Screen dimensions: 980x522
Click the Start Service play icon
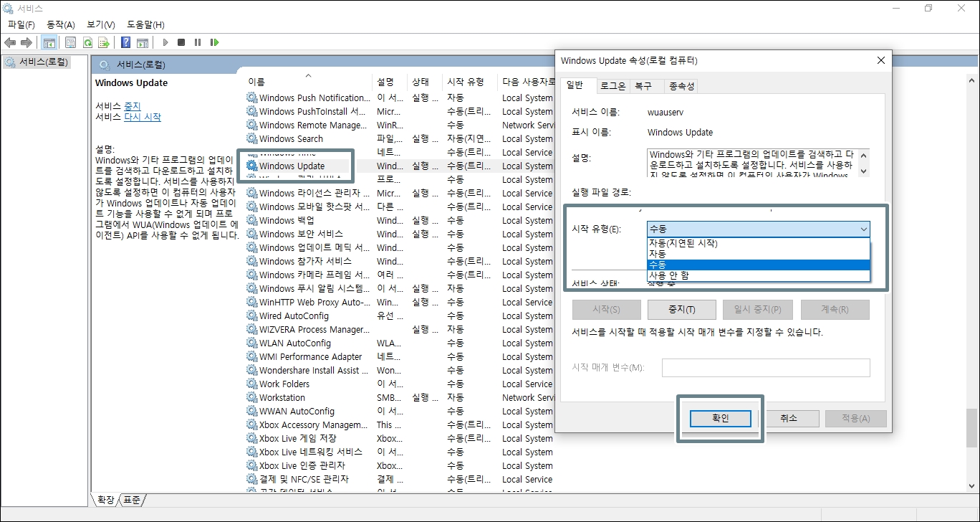click(x=165, y=42)
